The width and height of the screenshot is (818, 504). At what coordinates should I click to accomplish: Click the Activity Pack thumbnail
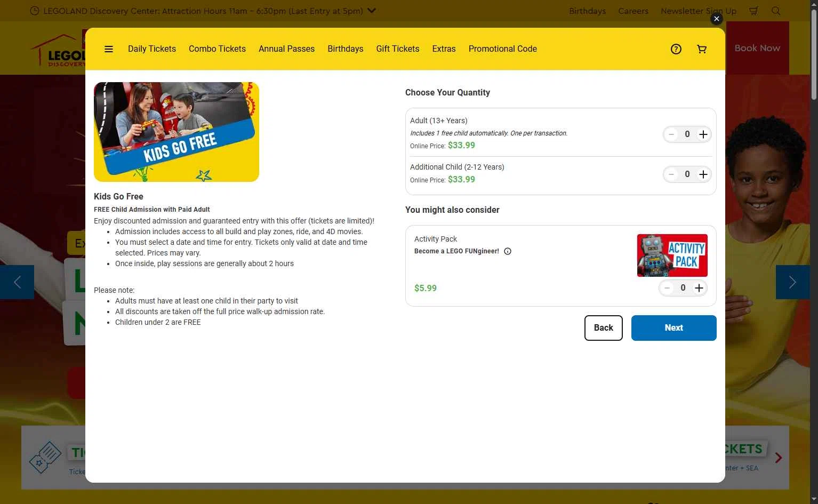pos(672,255)
